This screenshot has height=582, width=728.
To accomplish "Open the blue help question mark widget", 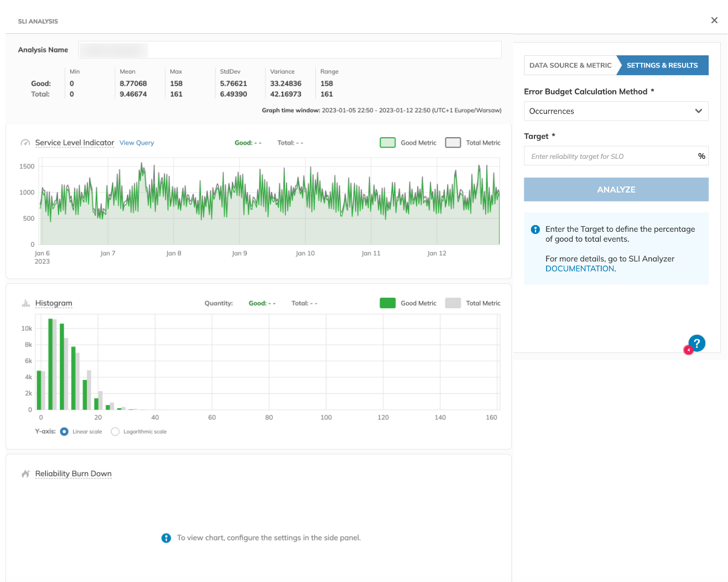I will pyautogui.click(x=697, y=343).
